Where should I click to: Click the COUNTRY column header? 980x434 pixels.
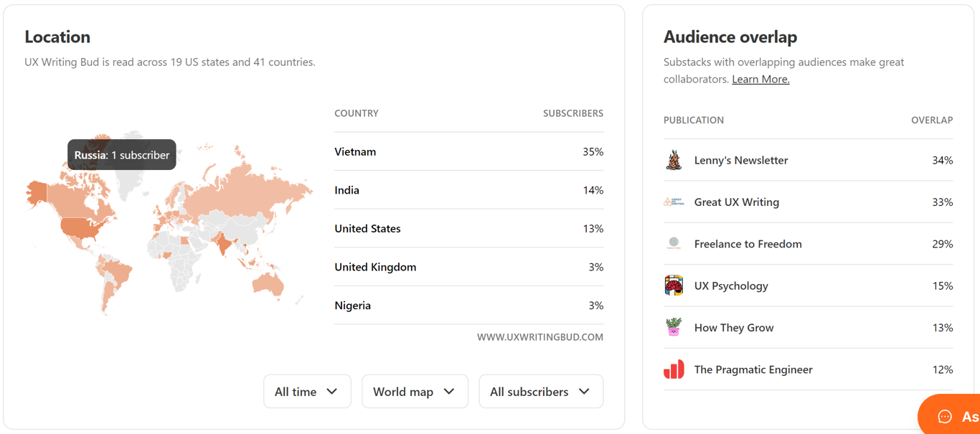(357, 113)
